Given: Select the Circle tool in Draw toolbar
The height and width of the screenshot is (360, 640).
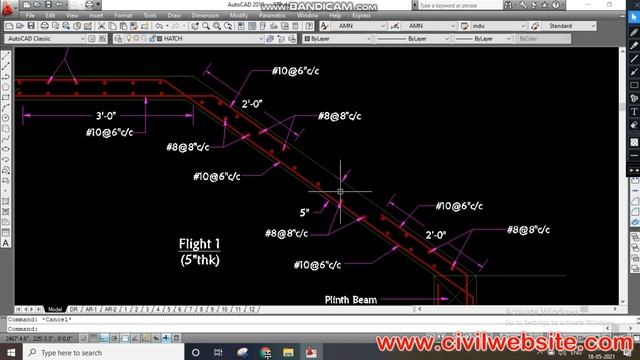Looking at the screenshot, I should 6,118.
